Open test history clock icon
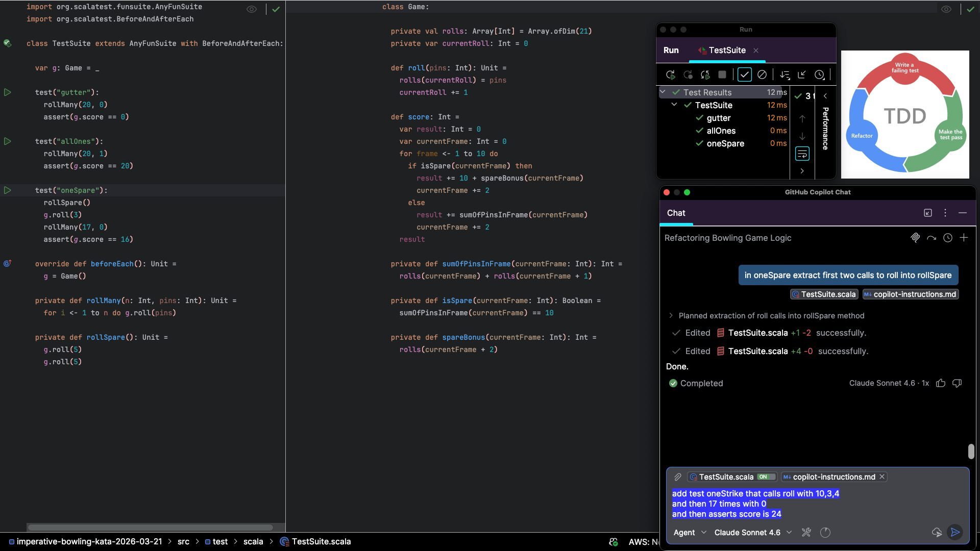 (819, 75)
